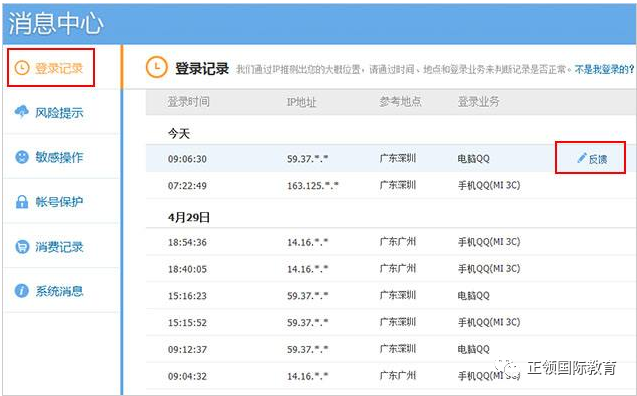Open the 系统消息 section
This screenshot has height=396, width=637.
[59, 291]
